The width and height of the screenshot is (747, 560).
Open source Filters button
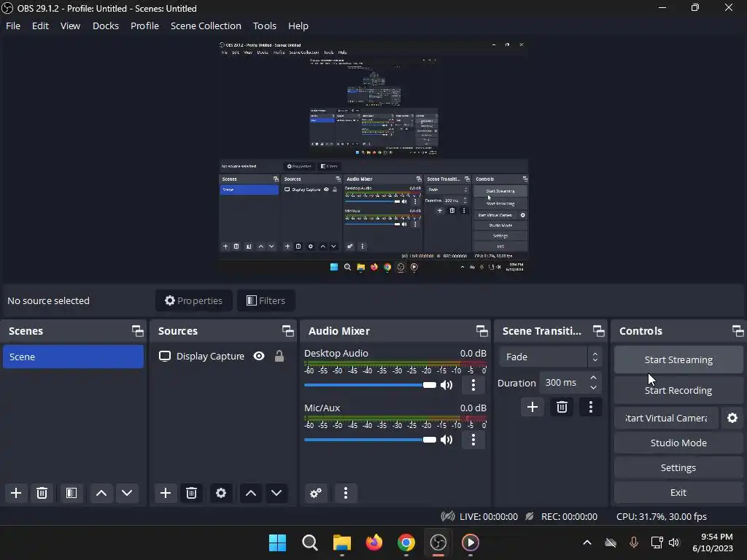click(x=266, y=300)
